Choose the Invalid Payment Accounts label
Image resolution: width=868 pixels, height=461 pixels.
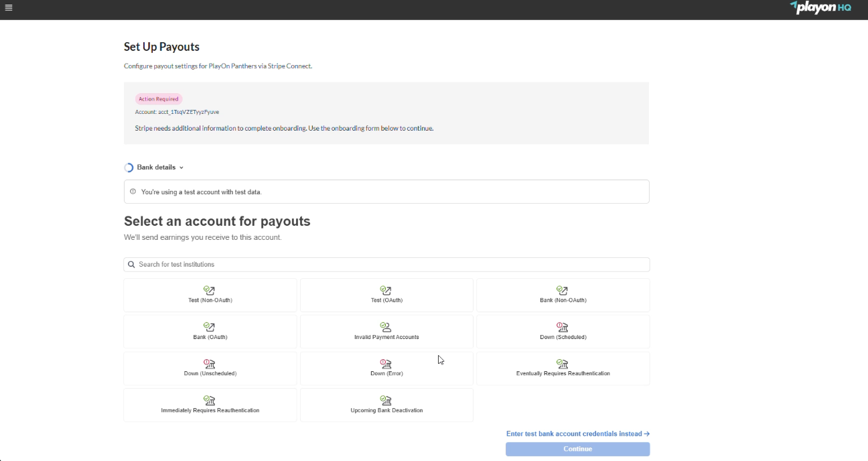[x=386, y=337]
